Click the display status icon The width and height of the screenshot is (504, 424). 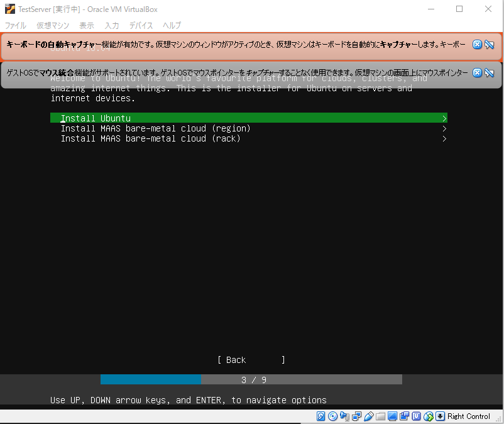[x=392, y=416]
